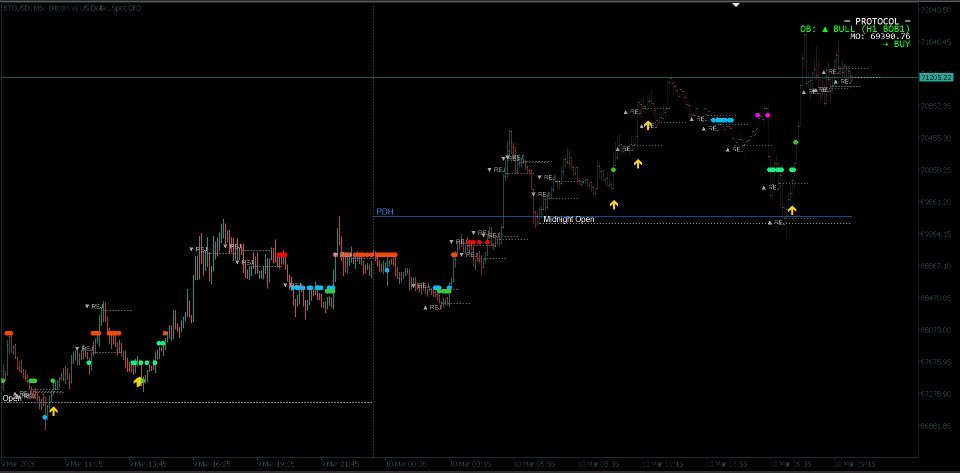The height and width of the screenshot is (473, 960).
Task: Click the MO: 69390.76 readout
Action: pos(880,37)
